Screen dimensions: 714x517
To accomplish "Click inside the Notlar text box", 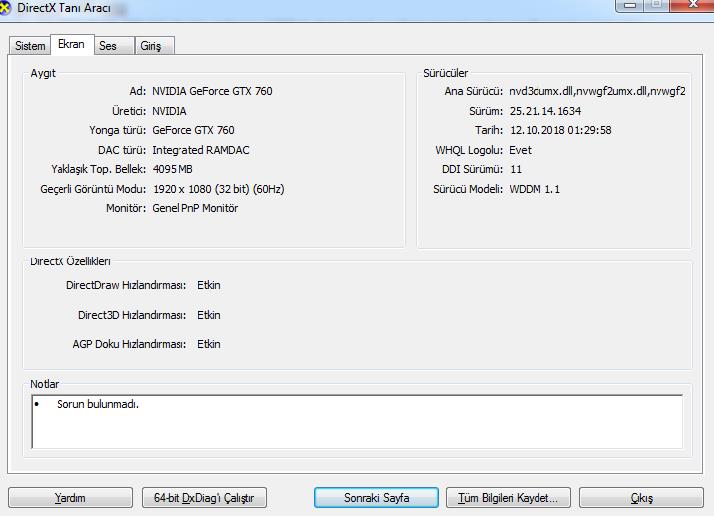I will coord(357,422).
